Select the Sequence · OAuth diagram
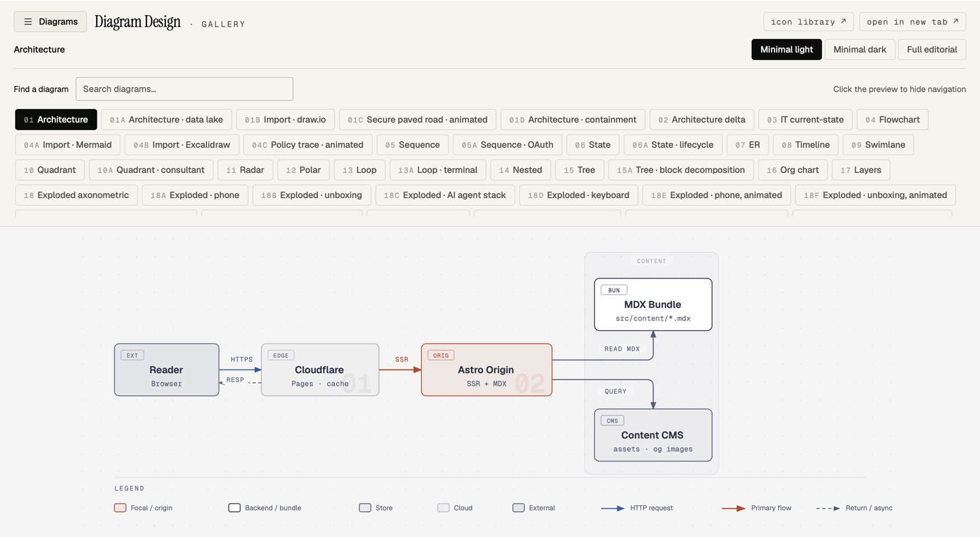This screenshot has height=537, width=980. tap(508, 145)
